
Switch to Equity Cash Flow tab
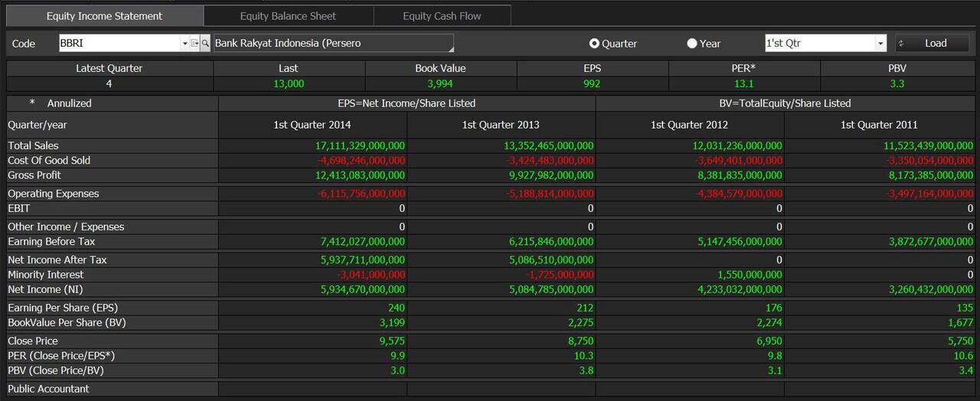coord(442,16)
